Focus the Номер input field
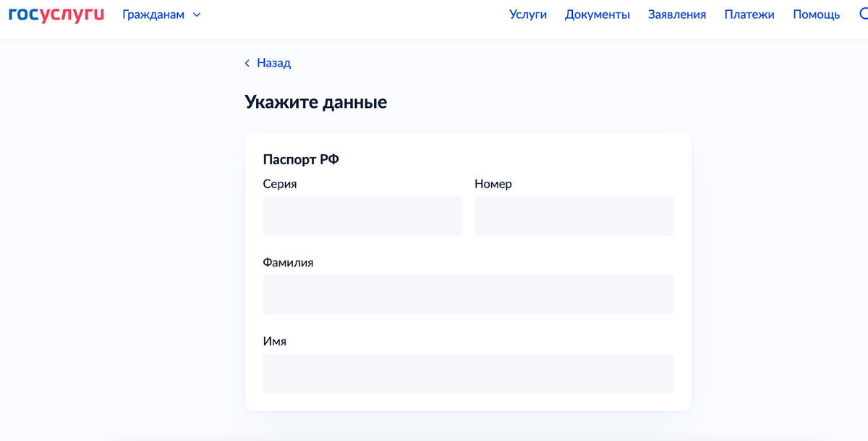Viewport: 868px width, 441px height. [574, 216]
